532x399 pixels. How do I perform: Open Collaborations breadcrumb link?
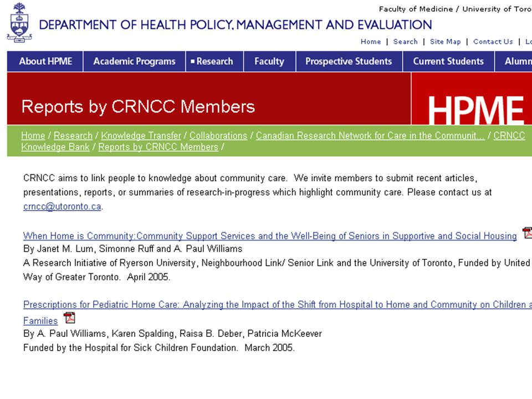(x=218, y=136)
